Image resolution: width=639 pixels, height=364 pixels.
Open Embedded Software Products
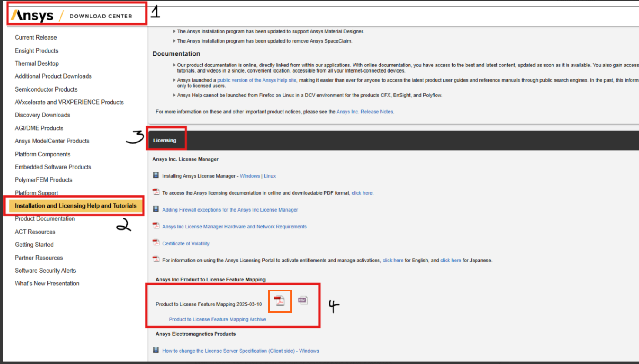[53, 167]
